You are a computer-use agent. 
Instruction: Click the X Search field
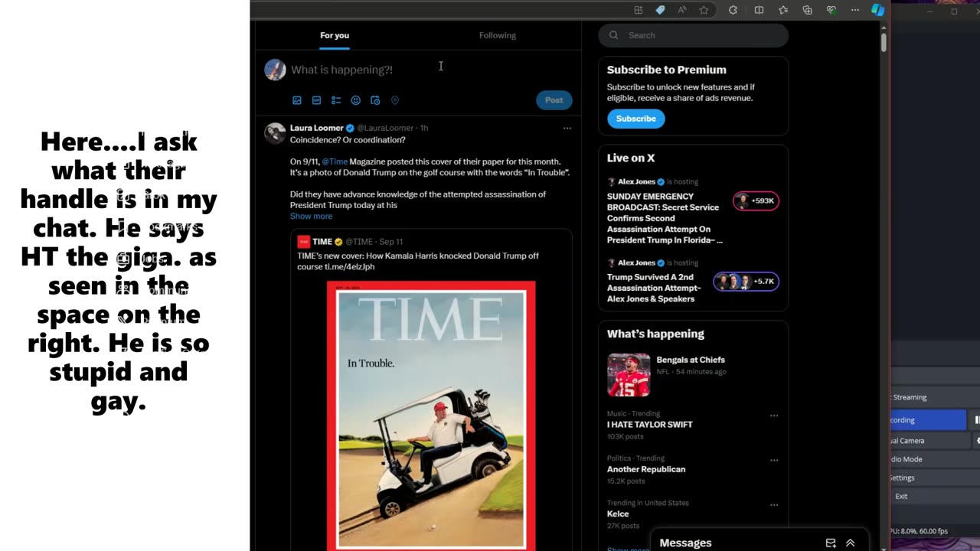(x=694, y=35)
